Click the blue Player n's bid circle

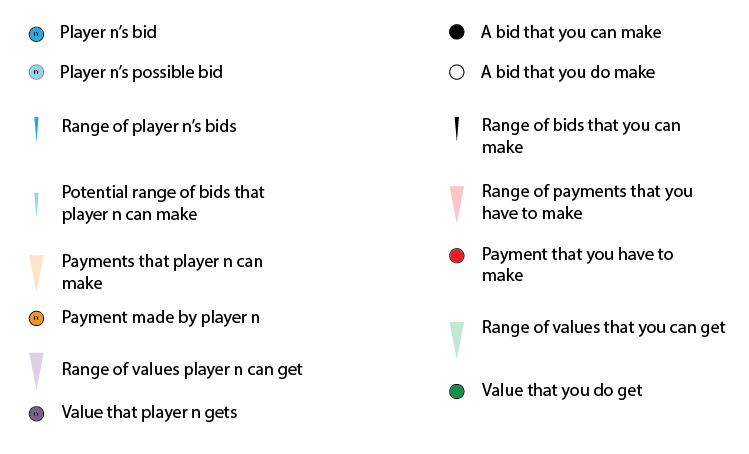tap(36, 34)
